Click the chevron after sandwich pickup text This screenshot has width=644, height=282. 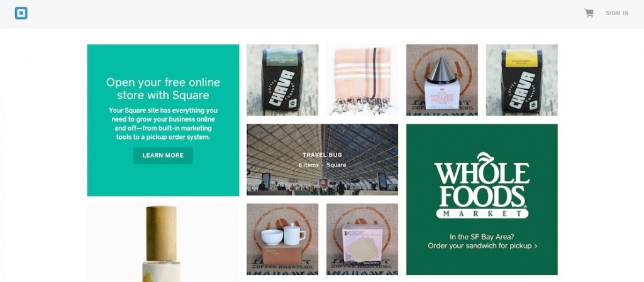point(536,246)
